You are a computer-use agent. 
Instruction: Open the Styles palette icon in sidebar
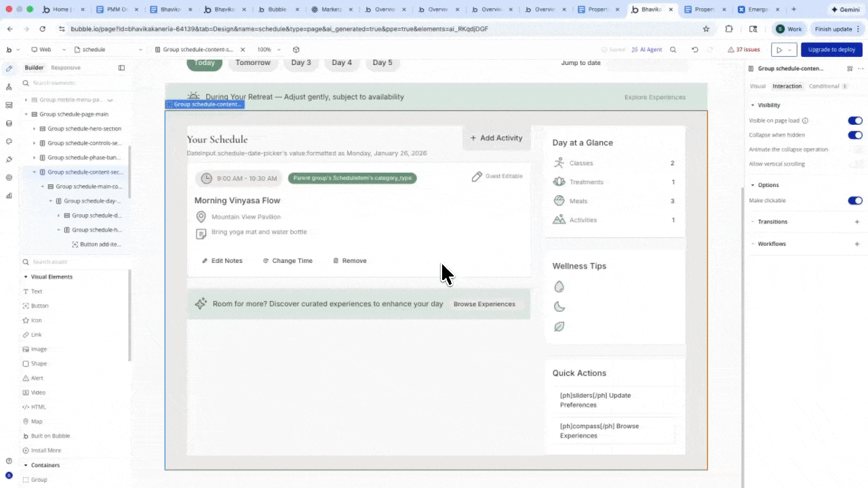coord(9,141)
